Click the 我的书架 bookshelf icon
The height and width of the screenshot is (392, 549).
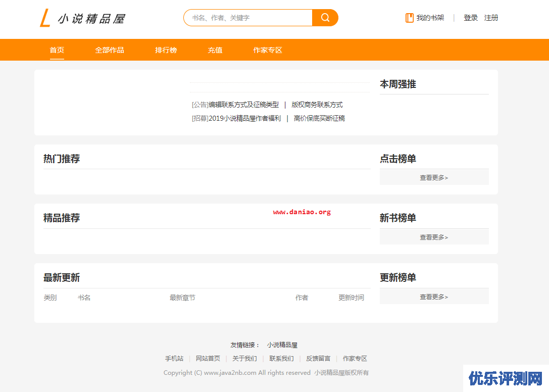coord(409,18)
